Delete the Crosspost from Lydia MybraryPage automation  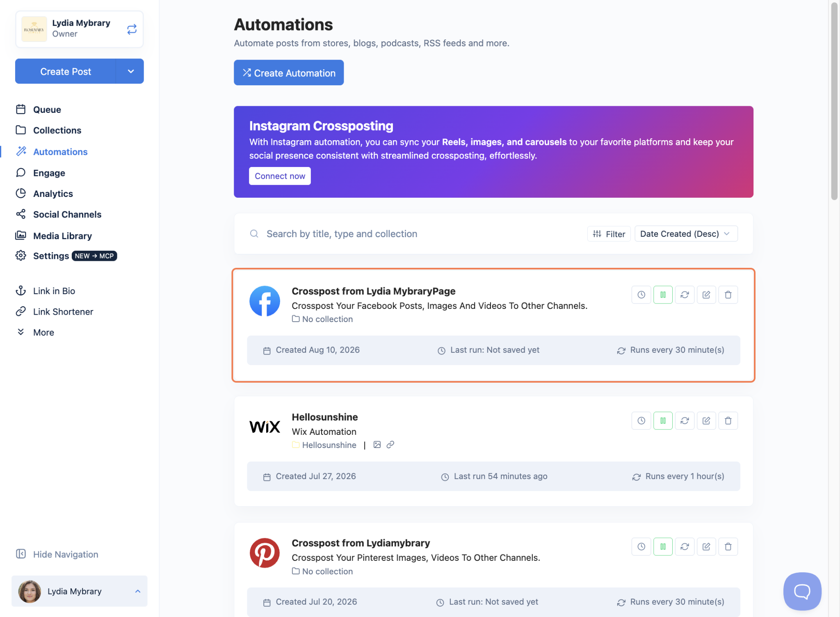click(728, 295)
